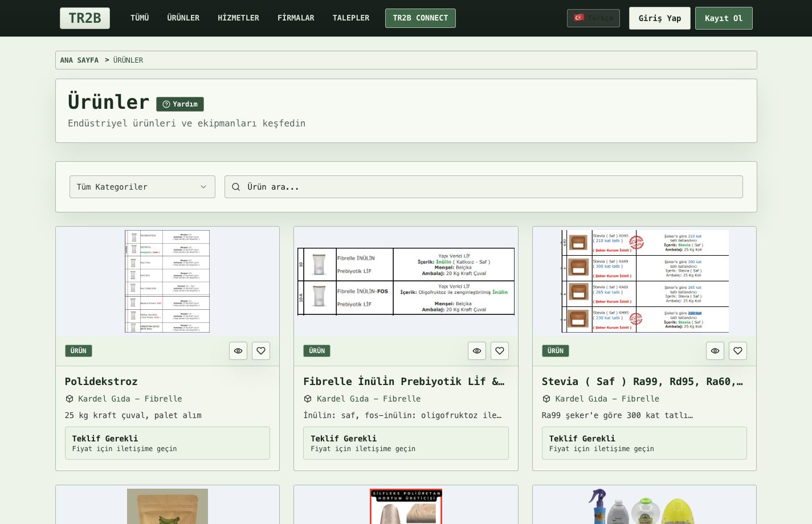Open Stevia ( Saf ) Ra99 title

pos(642,382)
